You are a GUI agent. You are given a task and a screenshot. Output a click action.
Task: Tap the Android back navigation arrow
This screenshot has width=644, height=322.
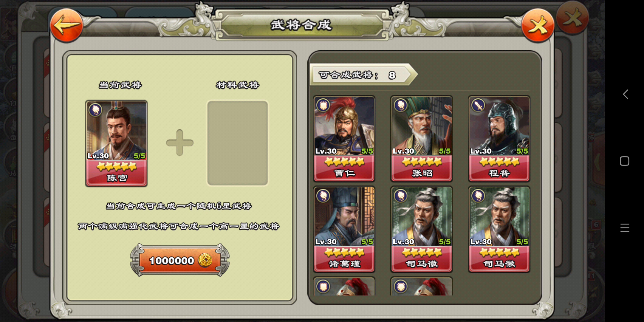626,94
